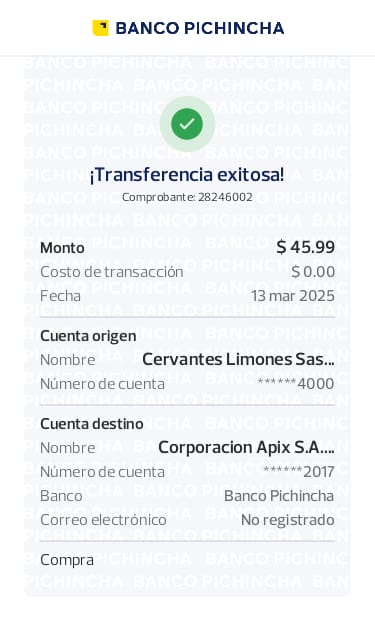
Task: Select the Banco value Banco Pichincha
Action: (279, 496)
